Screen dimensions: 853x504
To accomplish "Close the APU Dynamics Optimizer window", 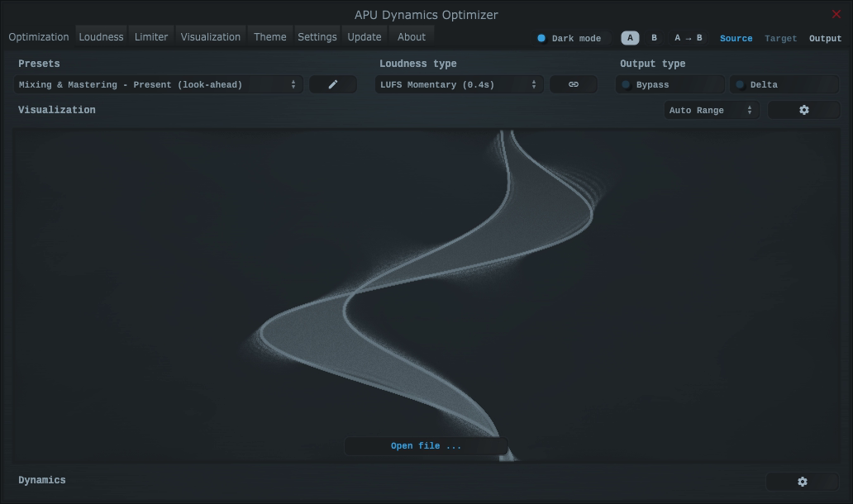I will (x=836, y=14).
